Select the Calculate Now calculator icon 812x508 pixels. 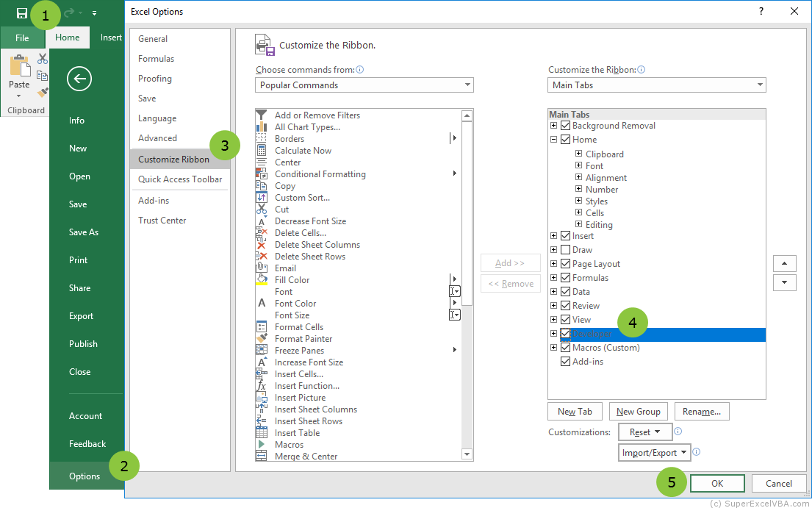[262, 151]
